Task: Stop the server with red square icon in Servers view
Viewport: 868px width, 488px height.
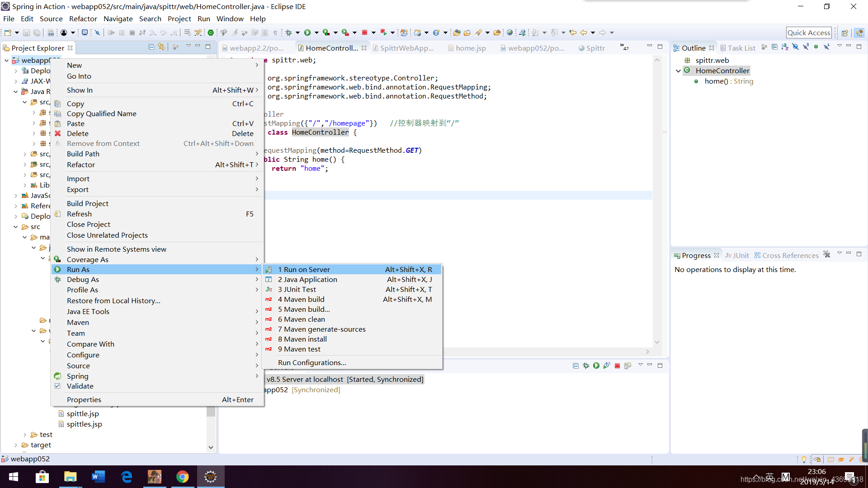Action: tap(617, 366)
